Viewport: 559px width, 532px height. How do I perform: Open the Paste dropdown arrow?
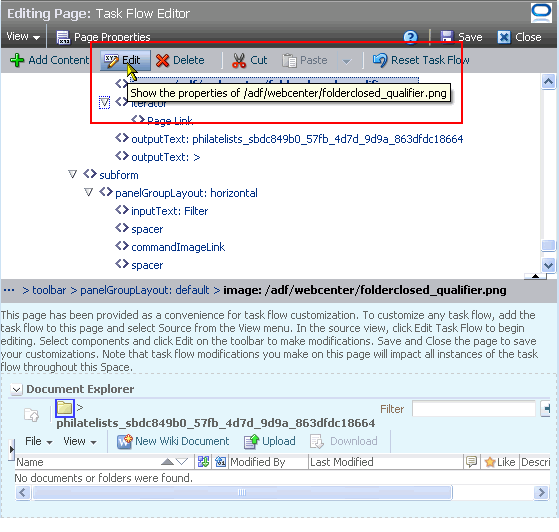pyautogui.click(x=346, y=61)
